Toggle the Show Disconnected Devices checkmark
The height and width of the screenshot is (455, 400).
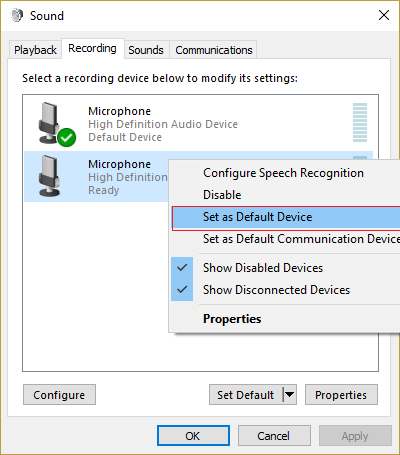click(x=182, y=290)
